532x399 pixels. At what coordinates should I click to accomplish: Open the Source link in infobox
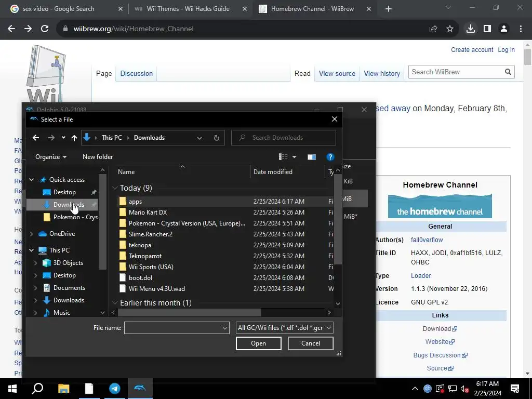tap(440, 368)
